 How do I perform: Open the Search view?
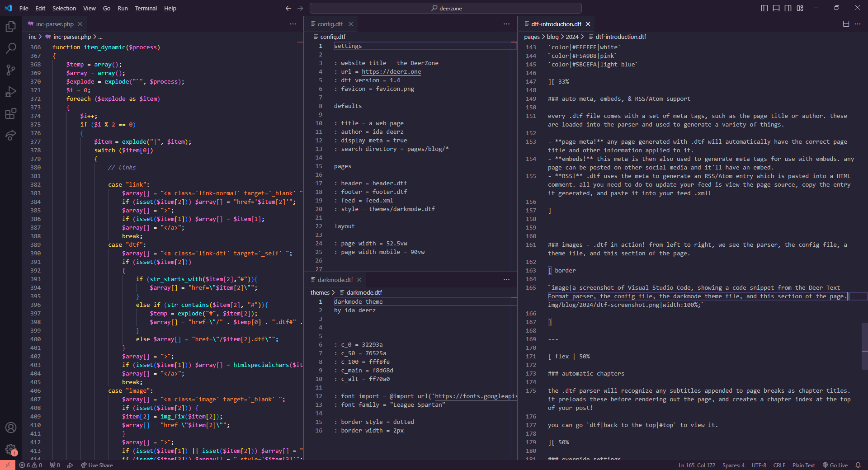coord(11,48)
